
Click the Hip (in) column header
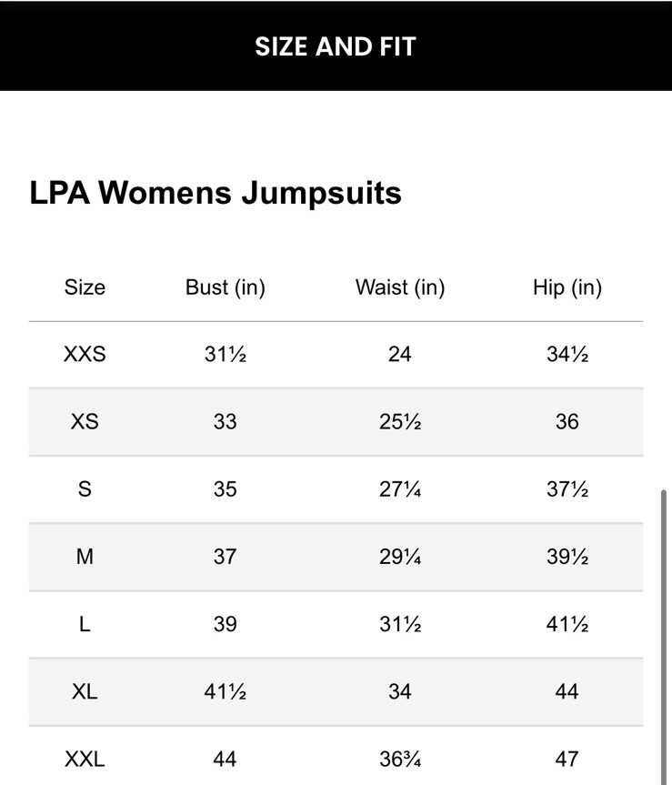point(567,288)
